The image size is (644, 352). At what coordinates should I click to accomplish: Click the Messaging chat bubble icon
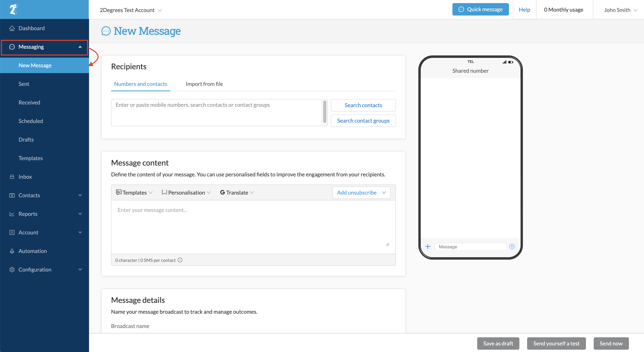click(12, 47)
